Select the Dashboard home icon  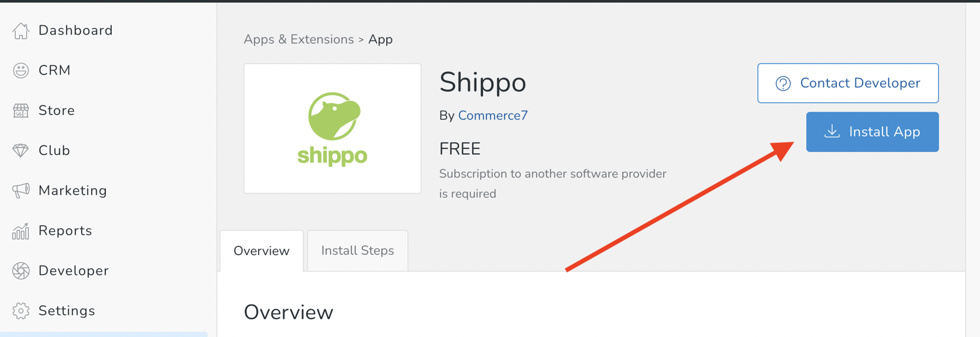click(x=21, y=30)
